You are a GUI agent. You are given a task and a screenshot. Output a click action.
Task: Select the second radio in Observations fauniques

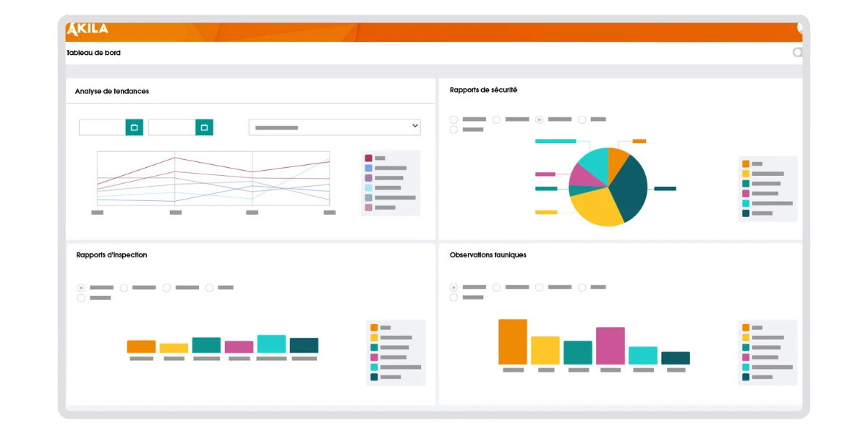pos(496,287)
